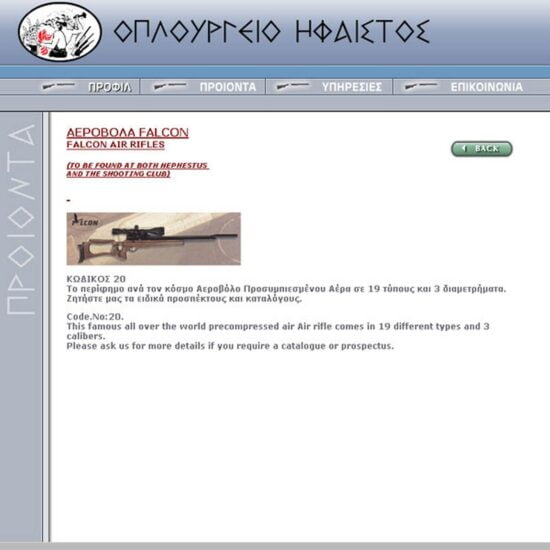
Task: Click the ΑΕΡΟΒΟΛΑ FALCON heading link
Action: point(128,133)
